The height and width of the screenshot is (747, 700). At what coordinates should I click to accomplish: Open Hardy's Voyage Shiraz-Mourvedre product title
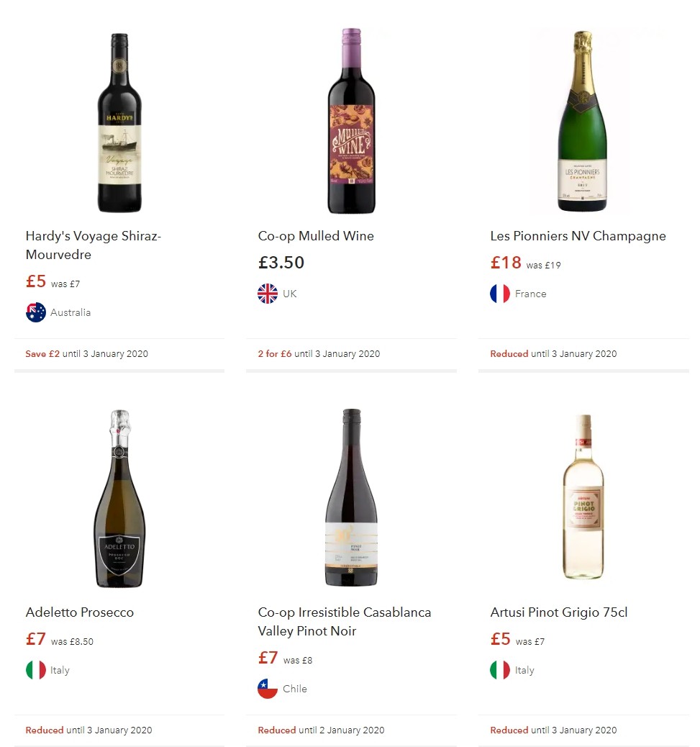click(93, 245)
